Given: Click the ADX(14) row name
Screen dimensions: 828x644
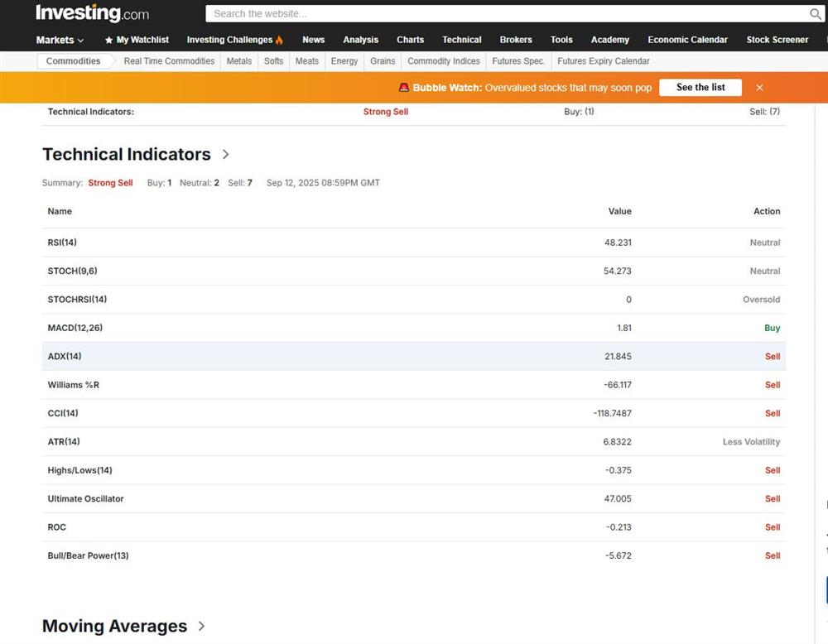Looking at the screenshot, I should click(65, 356).
